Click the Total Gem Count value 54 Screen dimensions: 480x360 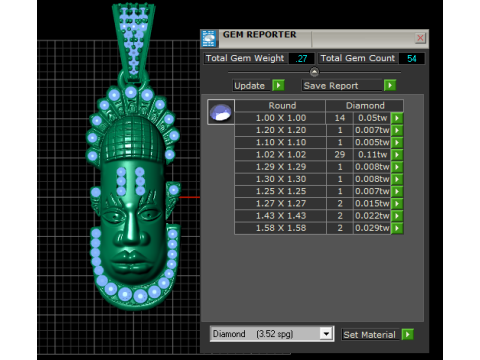point(411,58)
